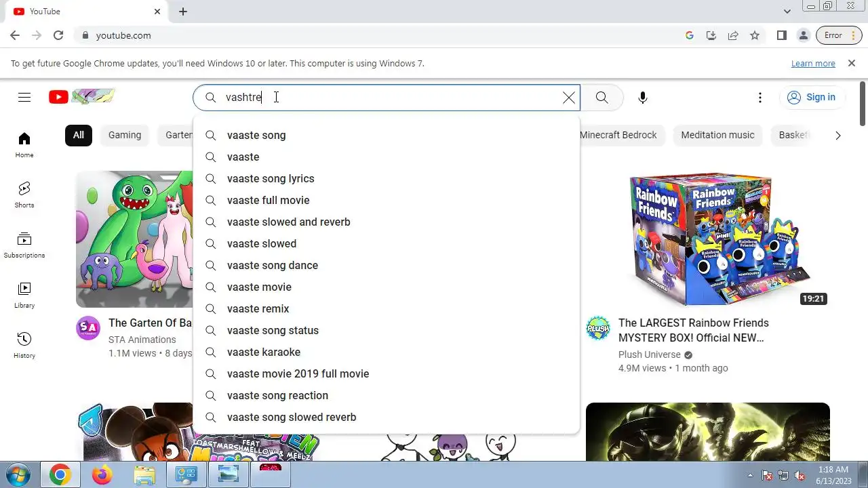Choose suggestion "vaaste song slowed reverb"
The height and width of the screenshot is (488, 868).
click(x=387, y=417)
